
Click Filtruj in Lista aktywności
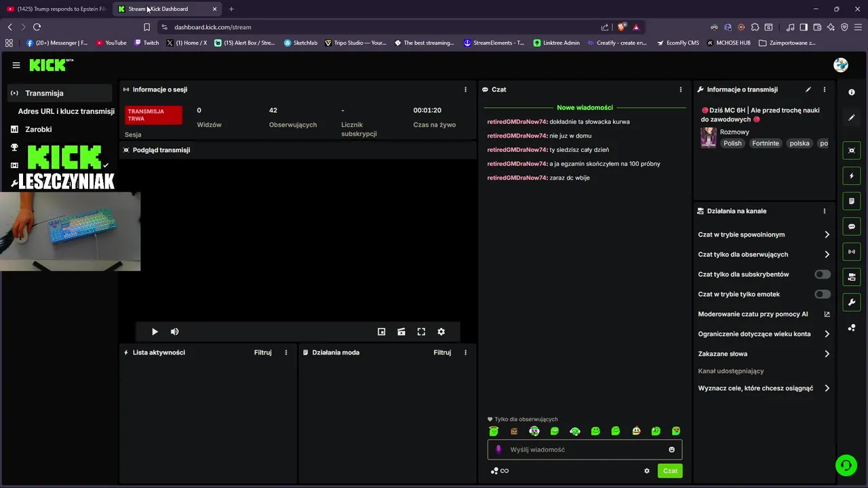point(262,352)
